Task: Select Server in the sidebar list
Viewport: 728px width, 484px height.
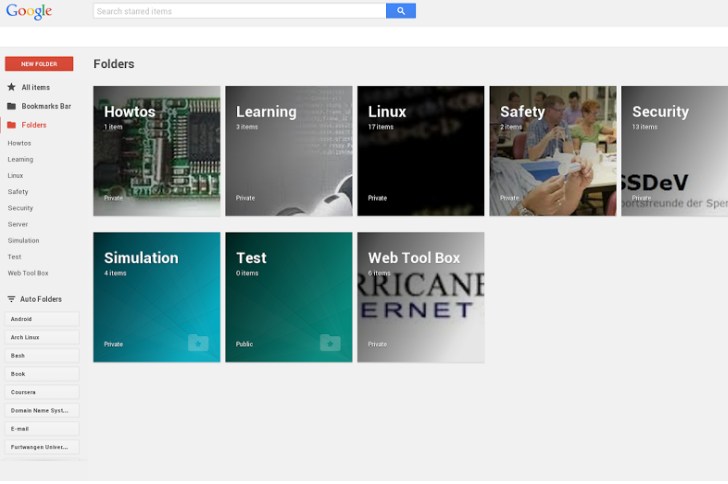Action: click(18, 224)
